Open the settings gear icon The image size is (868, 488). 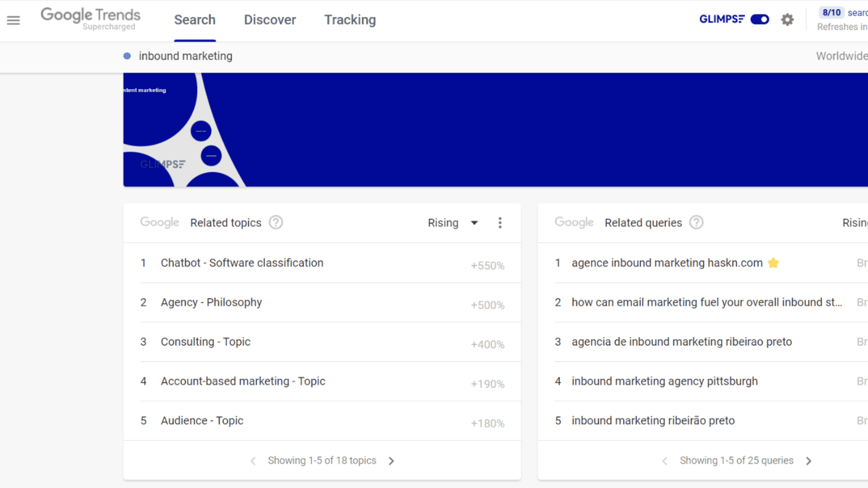(x=787, y=20)
